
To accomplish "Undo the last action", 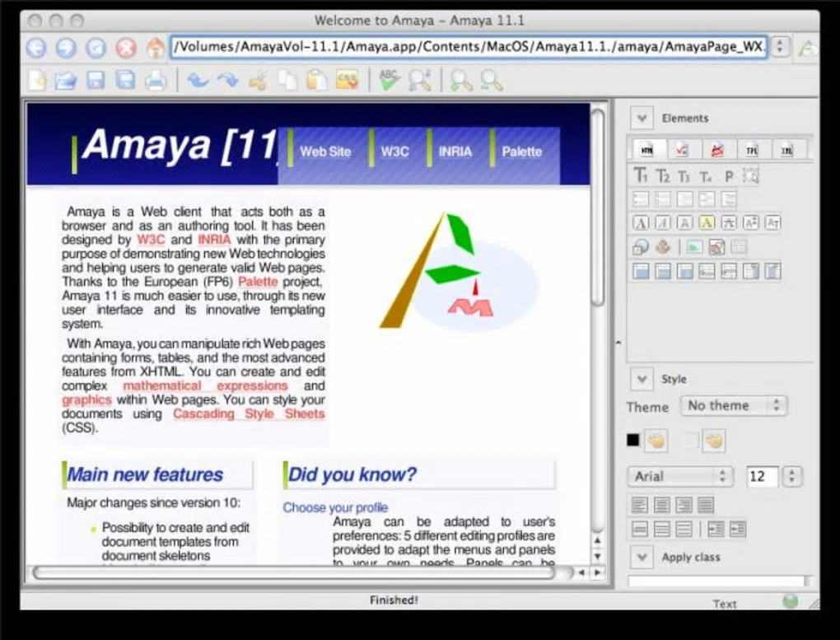I will [198, 81].
